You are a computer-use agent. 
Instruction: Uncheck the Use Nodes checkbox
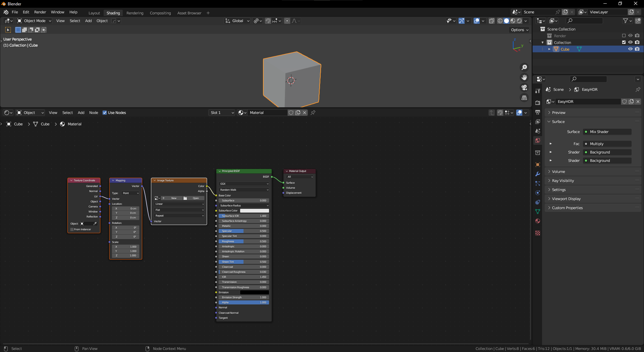pyautogui.click(x=105, y=113)
